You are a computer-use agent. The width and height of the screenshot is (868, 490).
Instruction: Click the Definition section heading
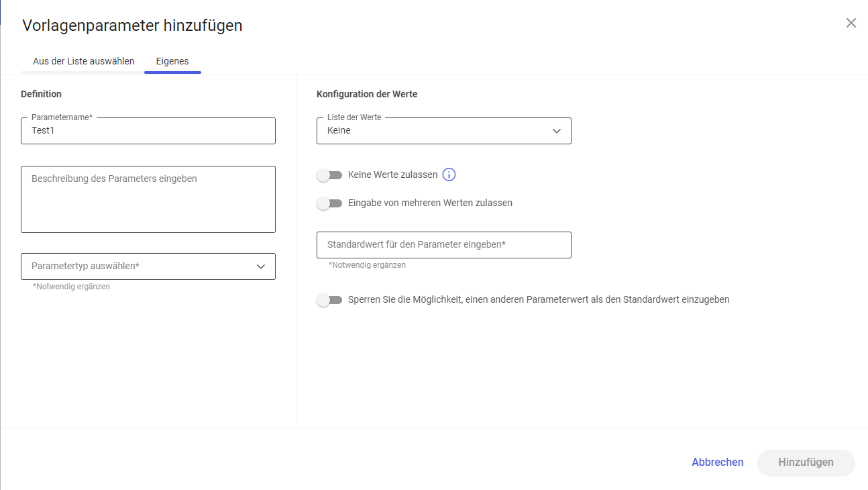tap(41, 94)
